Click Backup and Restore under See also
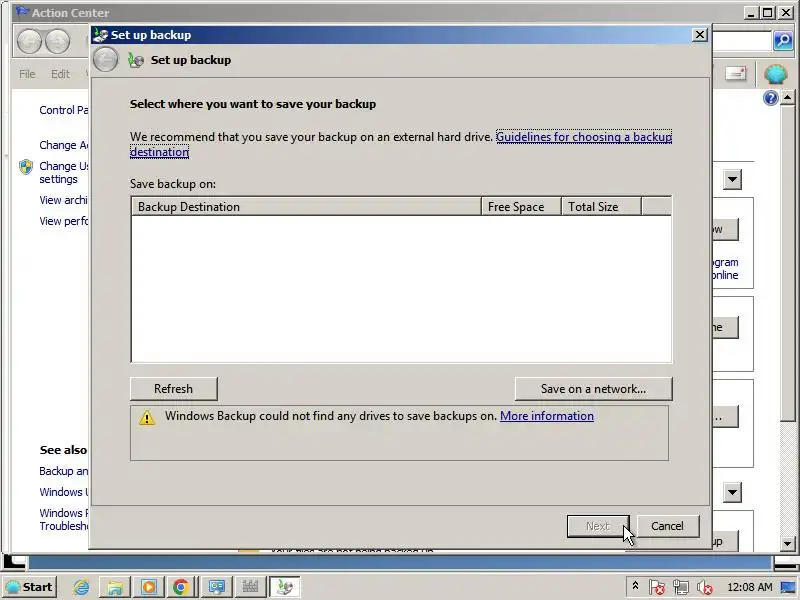 point(63,471)
